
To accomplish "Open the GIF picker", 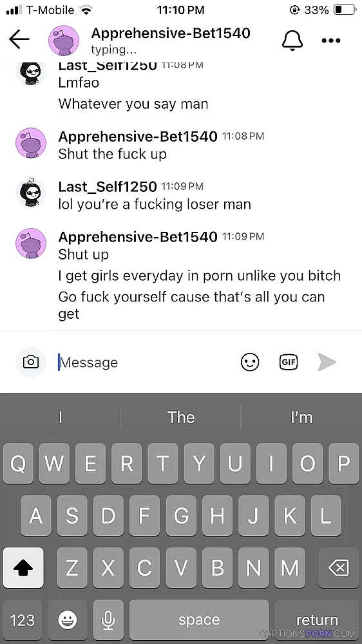I will tap(289, 362).
